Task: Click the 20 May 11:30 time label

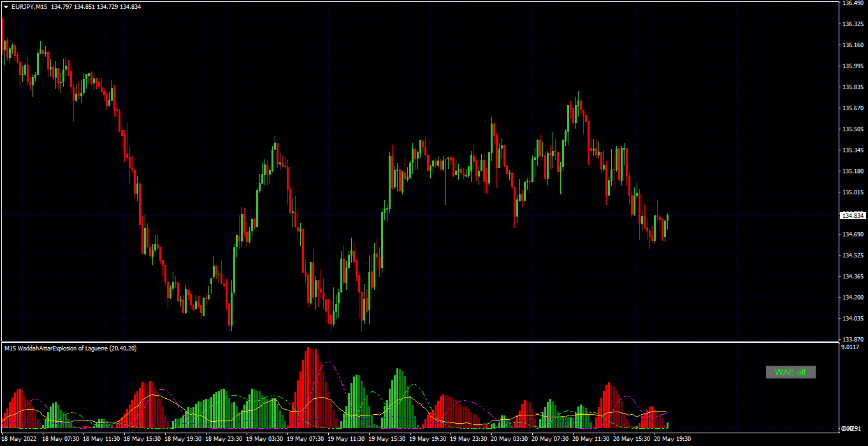Action: coord(591,439)
